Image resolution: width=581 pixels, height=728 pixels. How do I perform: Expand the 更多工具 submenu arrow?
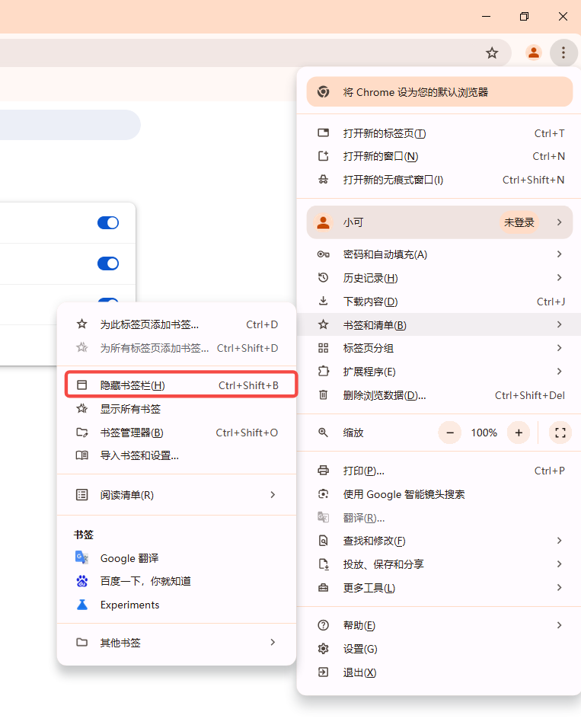click(x=560, y=587)
